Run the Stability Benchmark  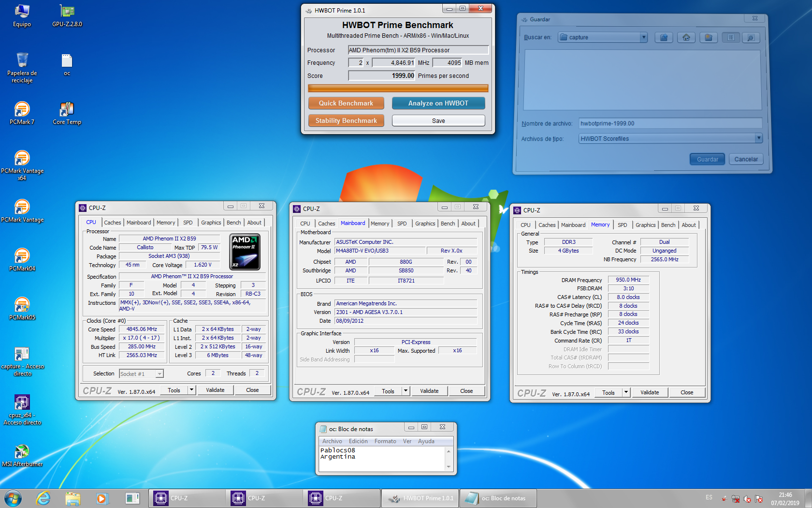pos(346,120)
